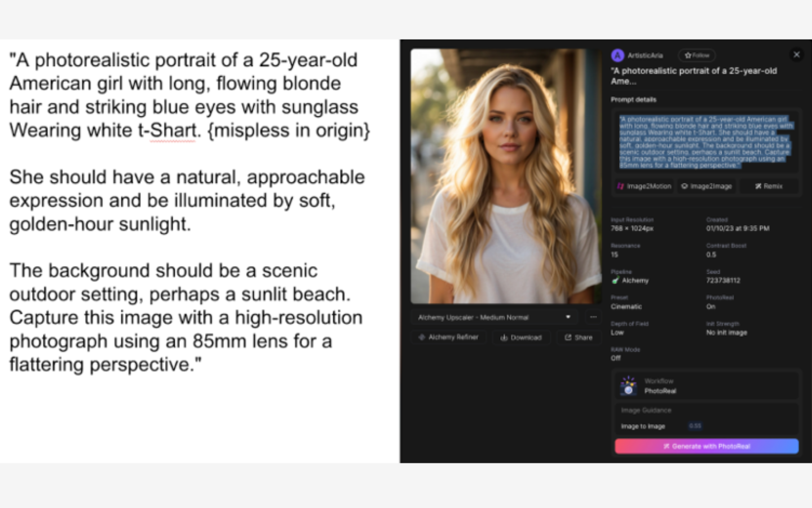Click the ArtisticAria avatar icon
Screen dimensions: 812x508
[x=617, y=55]
